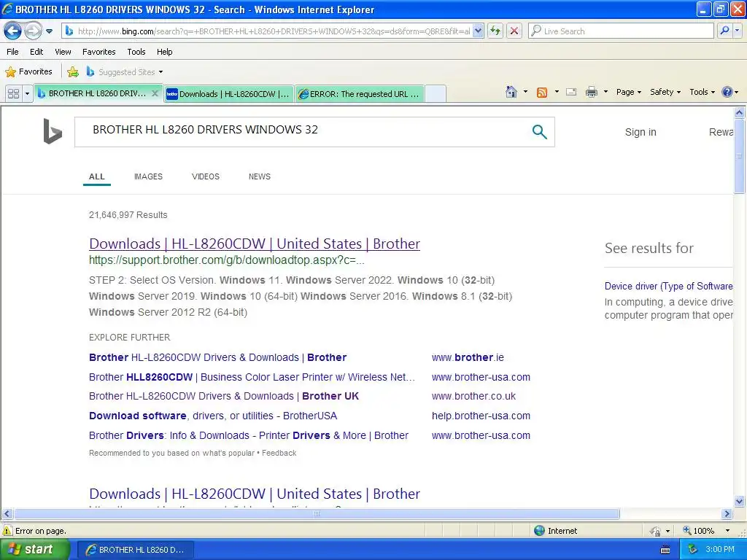
Task: Open the File menu
Action: coord(13,52)
